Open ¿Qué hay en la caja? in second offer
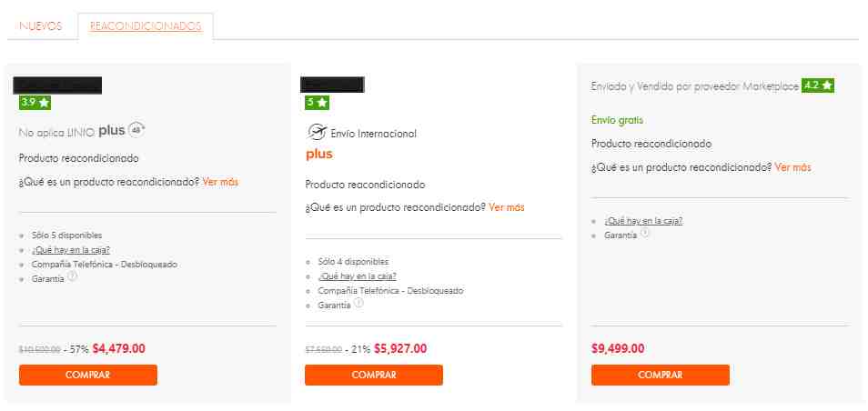This screenshot has height=411, width=868. pyautogui.click(x=357, y=276)
